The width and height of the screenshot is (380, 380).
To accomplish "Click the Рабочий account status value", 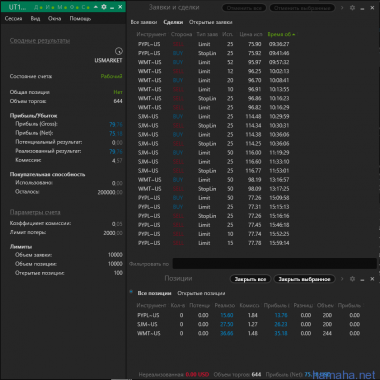I will pos(111,76).
